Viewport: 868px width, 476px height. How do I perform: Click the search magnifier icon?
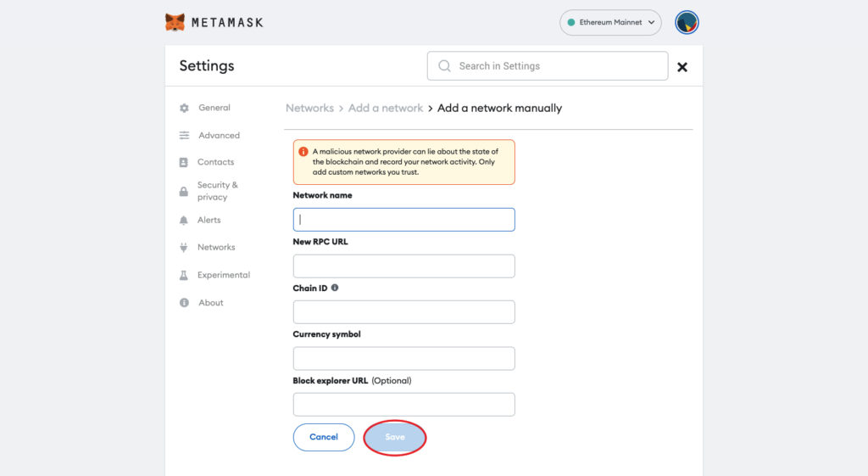tap(444, 66)
